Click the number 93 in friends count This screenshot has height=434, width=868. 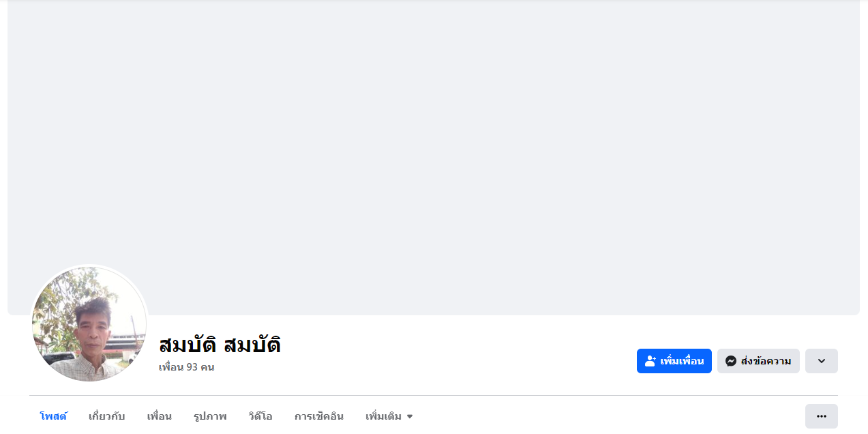click(192, 367)
